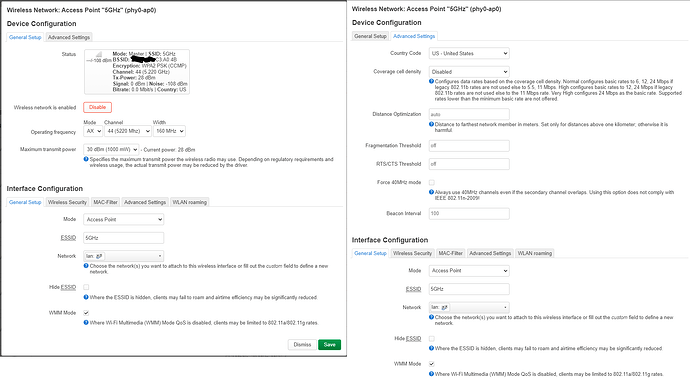Click info icon under Force 40MHz mode
This screenshot has width=690, height=386.
click(431, 192)
